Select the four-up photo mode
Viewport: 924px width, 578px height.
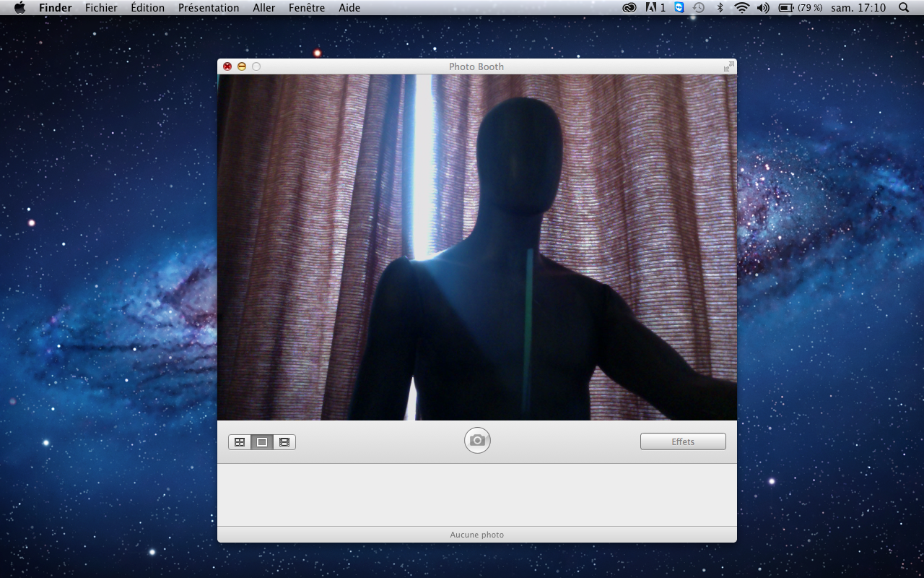pyautogui.click(x=240, y=442)
